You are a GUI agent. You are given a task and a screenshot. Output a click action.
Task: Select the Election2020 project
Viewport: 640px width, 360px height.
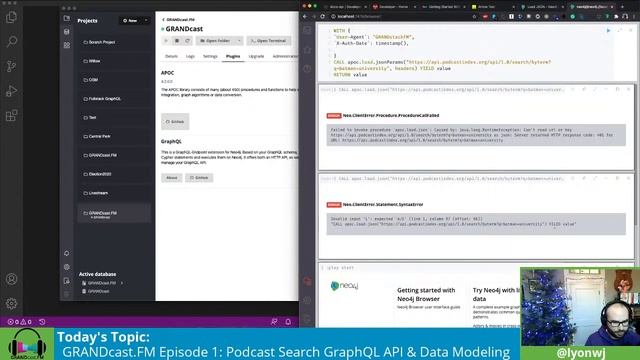(x=114, y=174)
